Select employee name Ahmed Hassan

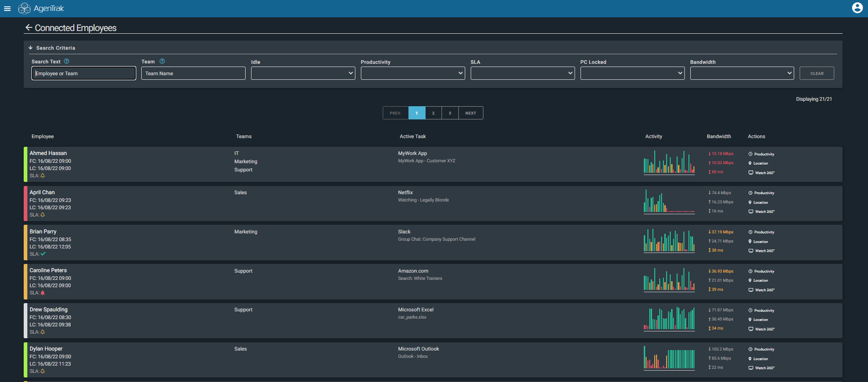[48, 153]
